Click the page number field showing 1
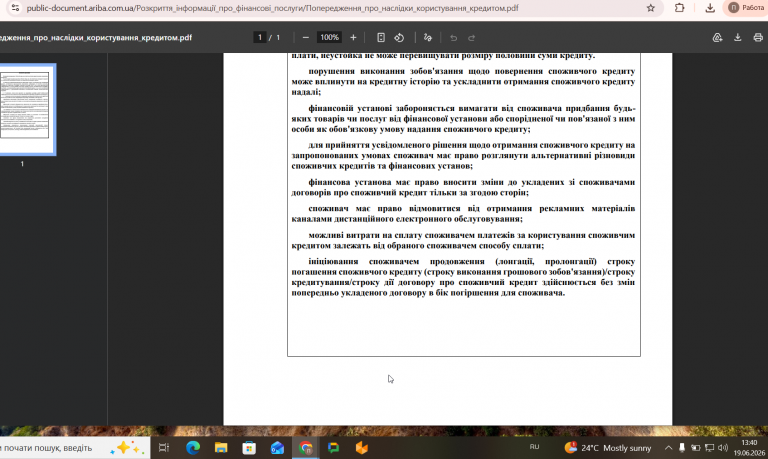Image resolution: width=768 pixels, height=459 pixels. coord(260,37)
